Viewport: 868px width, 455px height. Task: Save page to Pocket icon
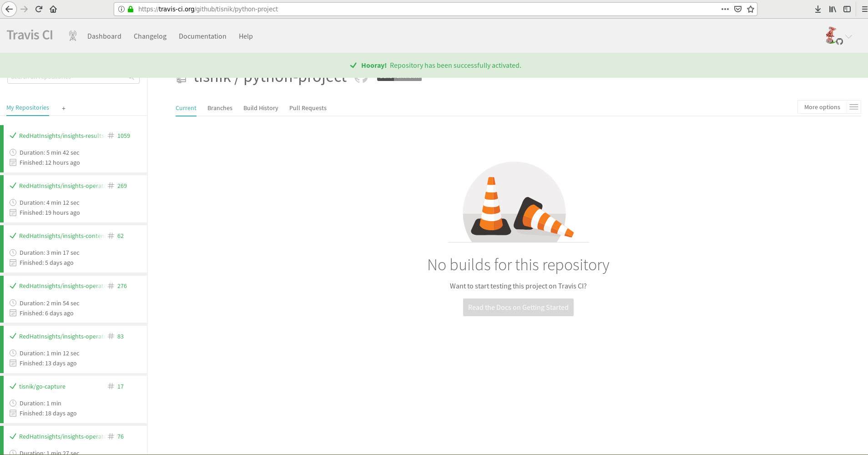738,9
